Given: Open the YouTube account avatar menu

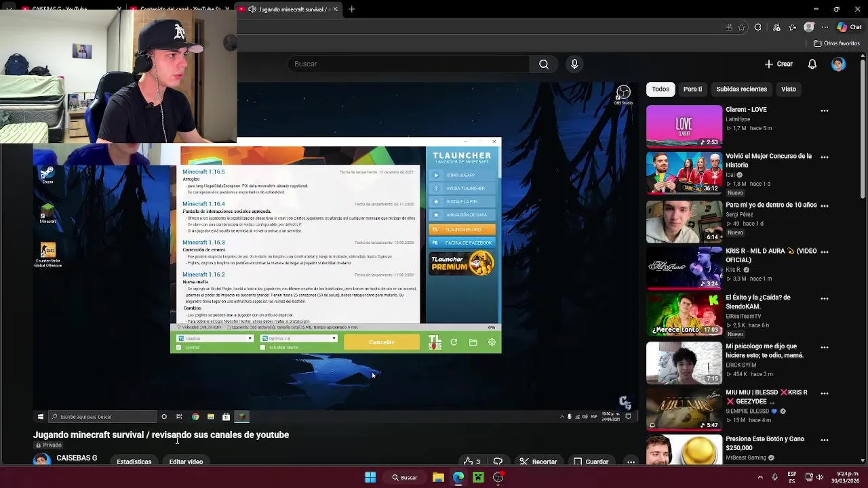Looking at the screenshot, I should point(839,64).
